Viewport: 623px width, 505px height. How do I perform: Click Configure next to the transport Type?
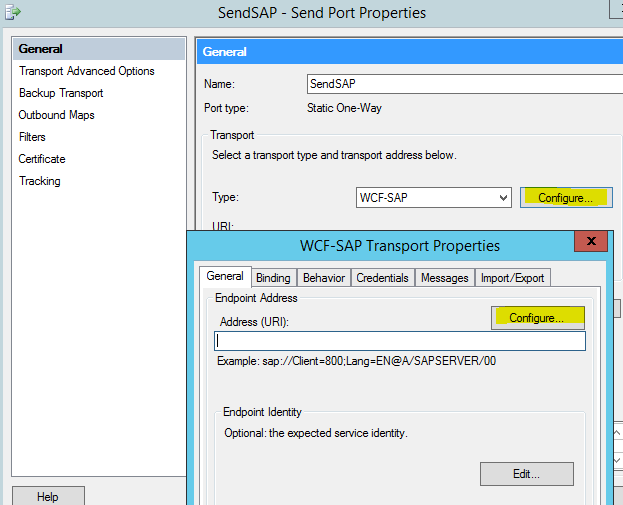pos(566,197)
